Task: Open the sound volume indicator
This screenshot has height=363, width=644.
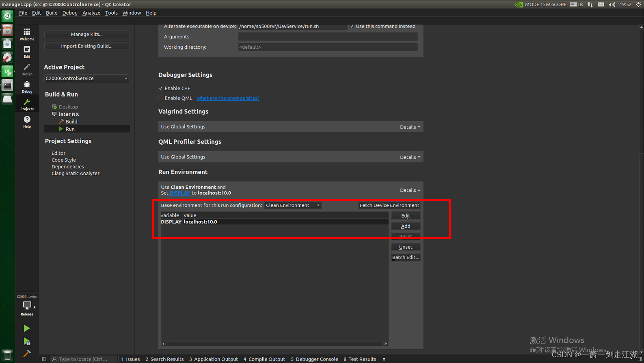Action: coord(612,4)
